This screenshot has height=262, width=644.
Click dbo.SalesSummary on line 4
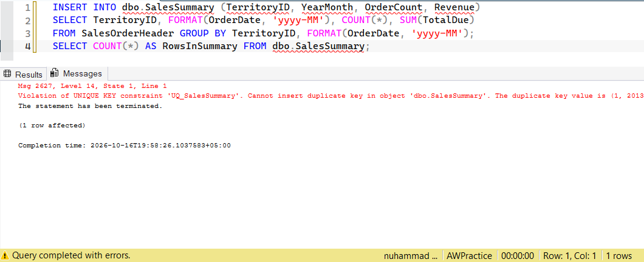click(x=318, y=46)
